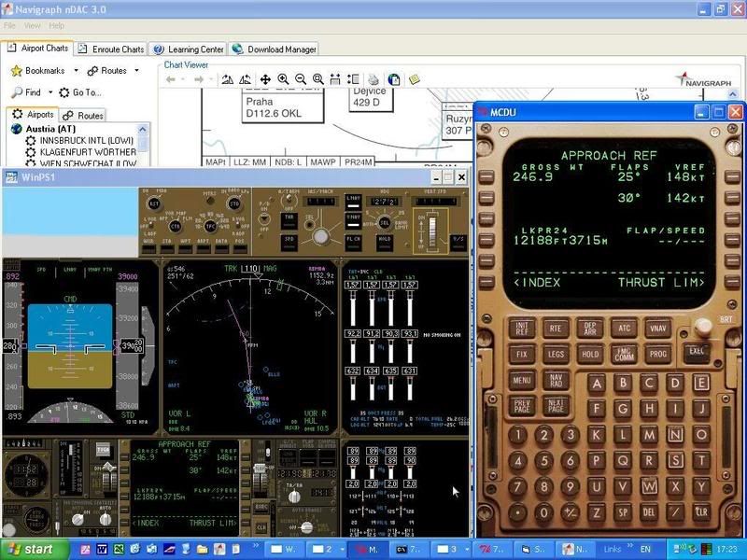Open the Learning Center tab
Viewport: 747px width, 560px height.
189,49
